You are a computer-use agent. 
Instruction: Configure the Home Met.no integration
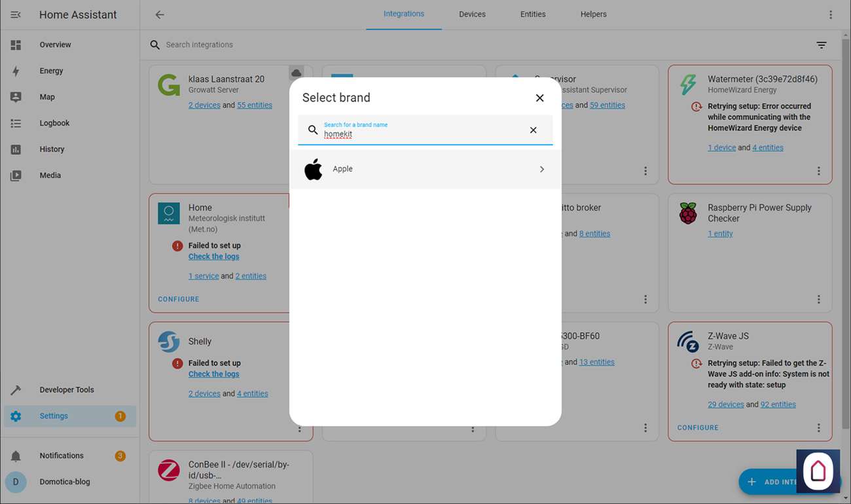(x=179, y=299)
